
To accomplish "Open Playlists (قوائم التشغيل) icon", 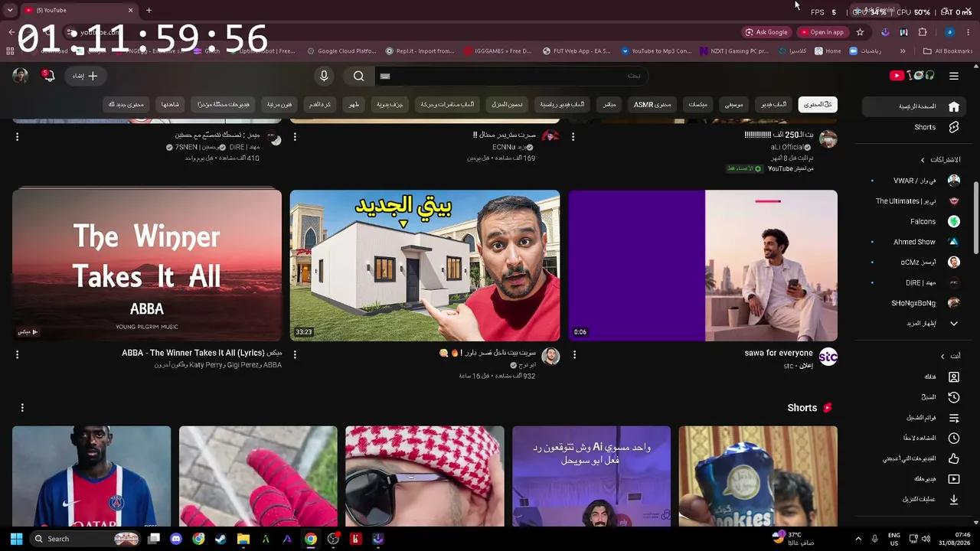I will click(x=954, y=418).
